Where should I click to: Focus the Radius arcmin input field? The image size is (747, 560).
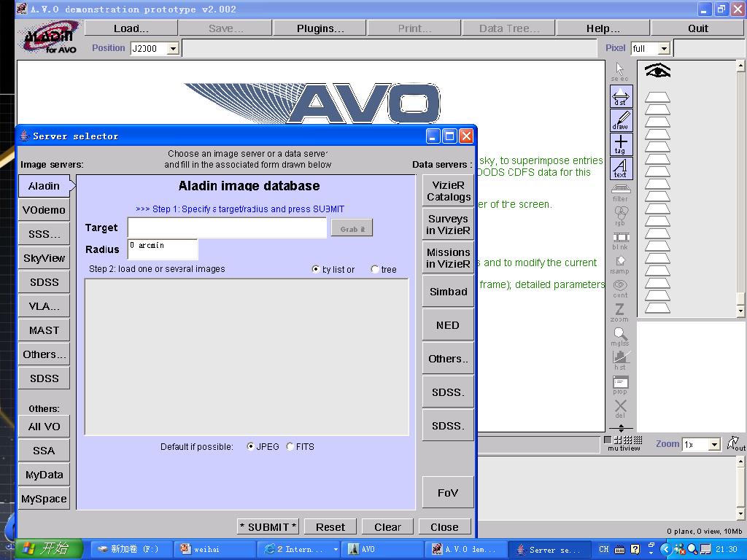point(163,249)
